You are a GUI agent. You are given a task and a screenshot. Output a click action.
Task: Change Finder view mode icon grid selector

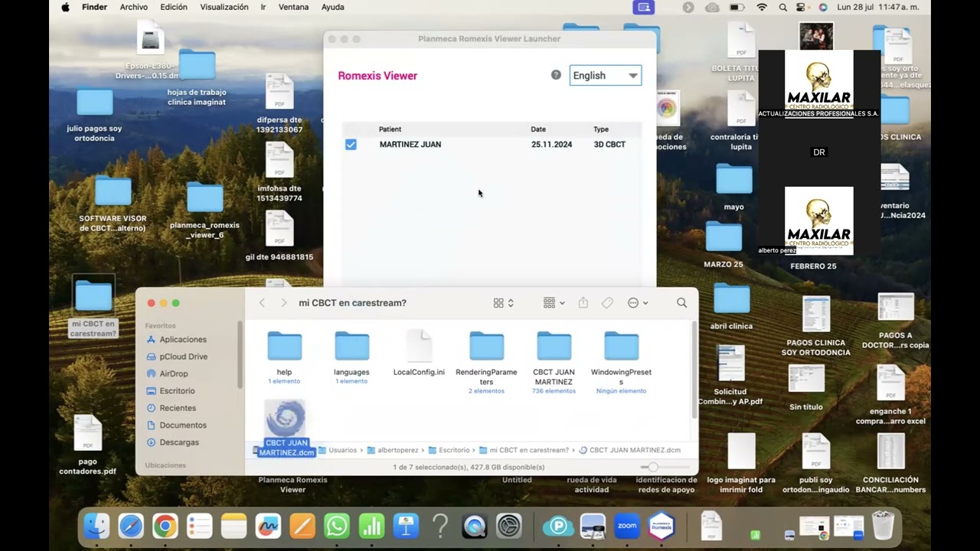[503, 303]
